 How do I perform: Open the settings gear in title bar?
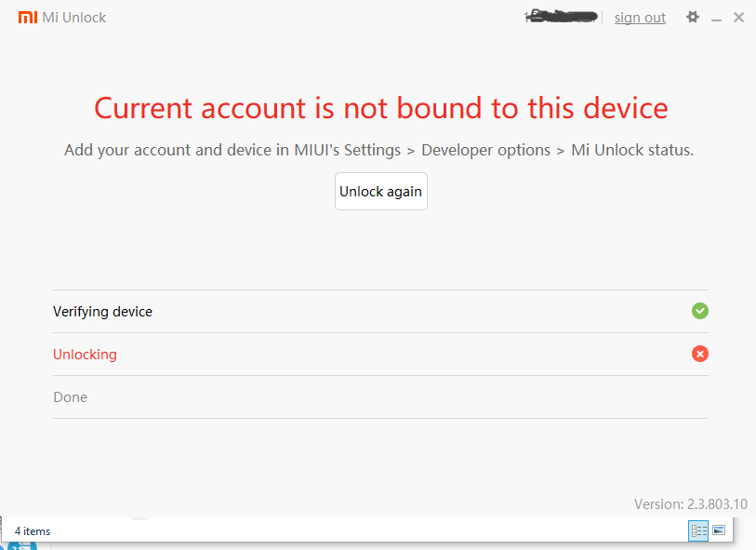pos(693,17)
